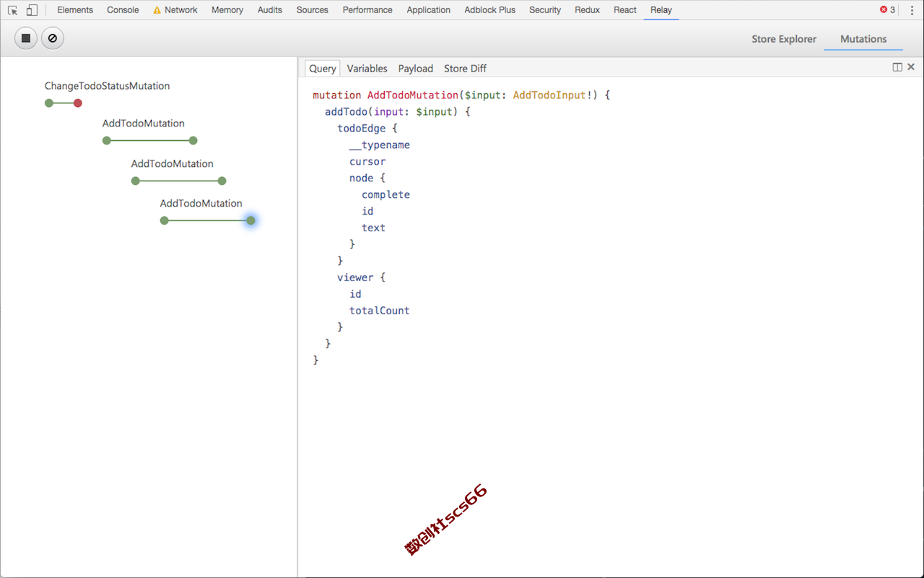This screenshot has height=578, width=924.
Task: Click 'complete' field in query
Action: [x=385, y=195]
